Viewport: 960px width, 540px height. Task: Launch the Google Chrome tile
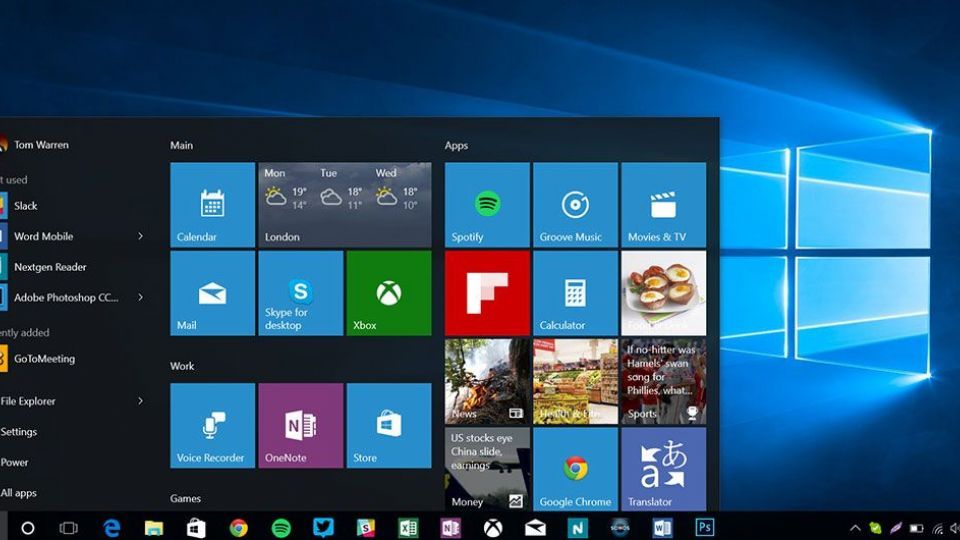point(575,469)
